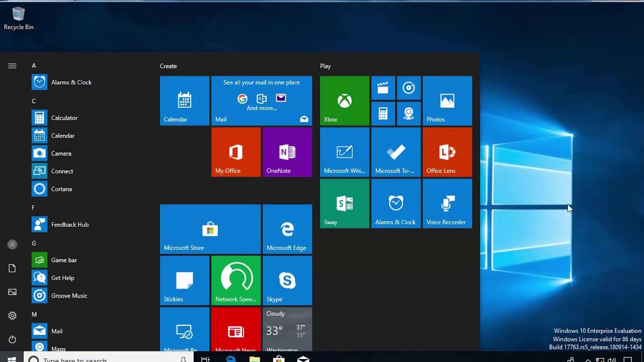Click the Power button in Start sidebar
The image size is (644, 362).
(x=13, y=339)
